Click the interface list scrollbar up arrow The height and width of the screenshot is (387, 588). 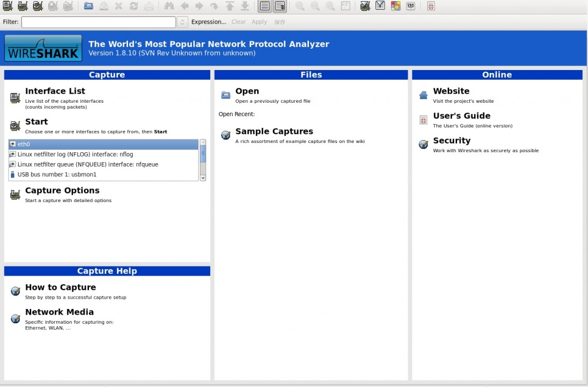point(203,142)
